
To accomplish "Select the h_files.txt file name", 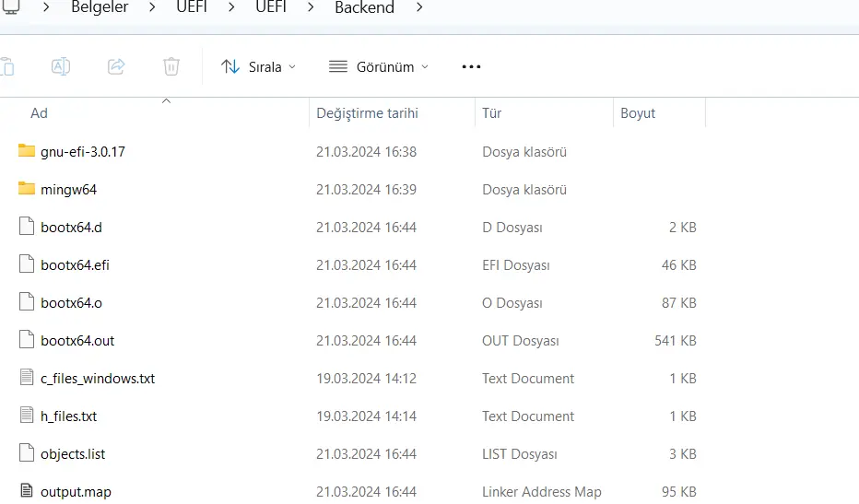I will (x=68, y=416).
